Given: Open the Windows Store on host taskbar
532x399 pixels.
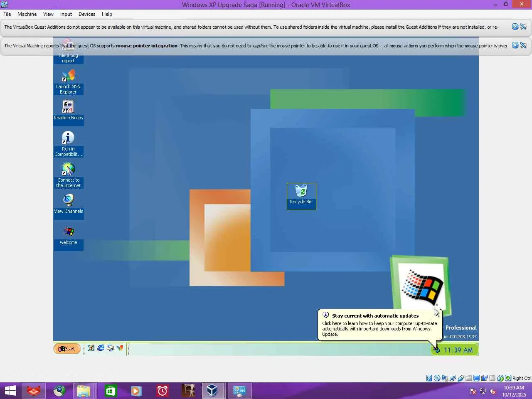Looking at the screenshot, I should (x=110, y=391).
